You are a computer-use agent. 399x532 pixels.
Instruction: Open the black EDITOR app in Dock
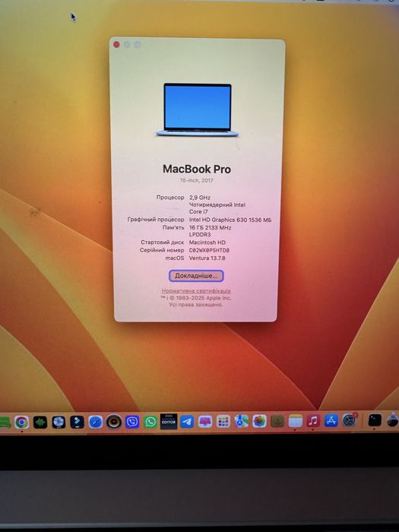coord(169,421)
